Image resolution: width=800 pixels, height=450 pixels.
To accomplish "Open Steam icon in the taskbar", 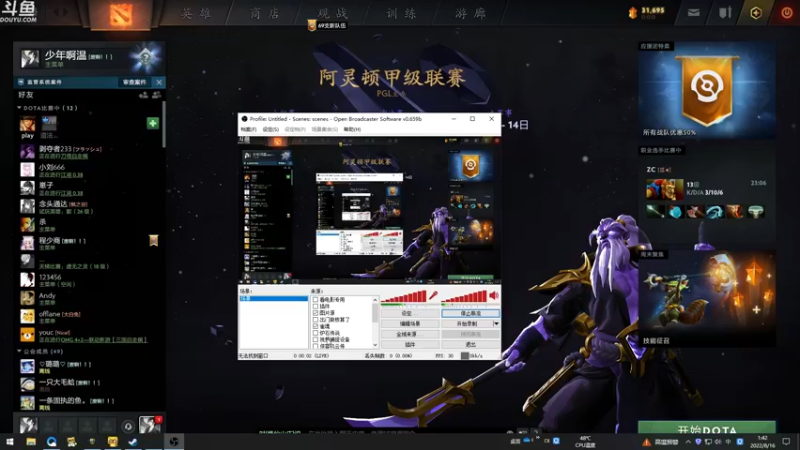I will 133,441.
